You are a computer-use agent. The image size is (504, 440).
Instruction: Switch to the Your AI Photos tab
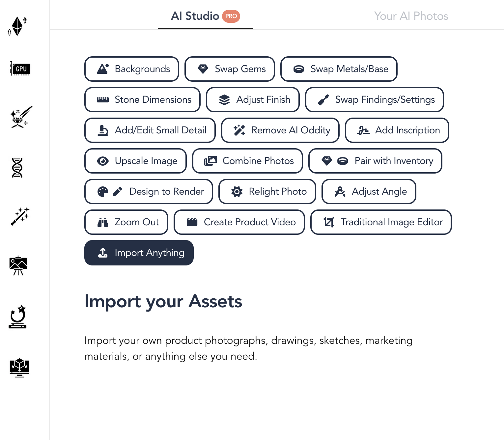411,16
